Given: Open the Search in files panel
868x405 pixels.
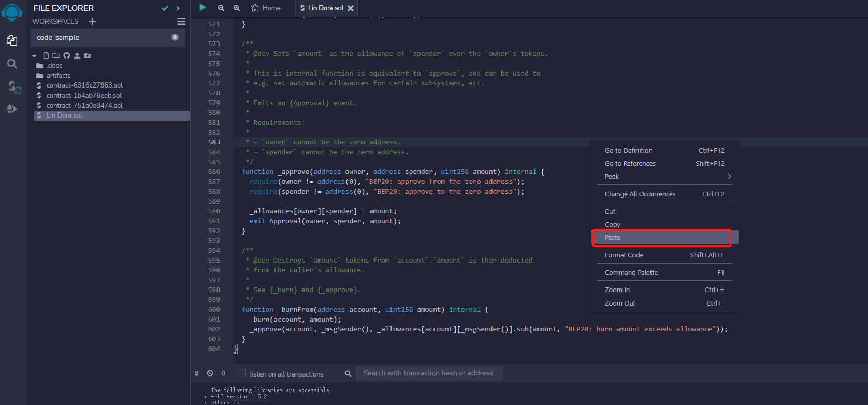Looking at the screenshot, I should [12, 64].
